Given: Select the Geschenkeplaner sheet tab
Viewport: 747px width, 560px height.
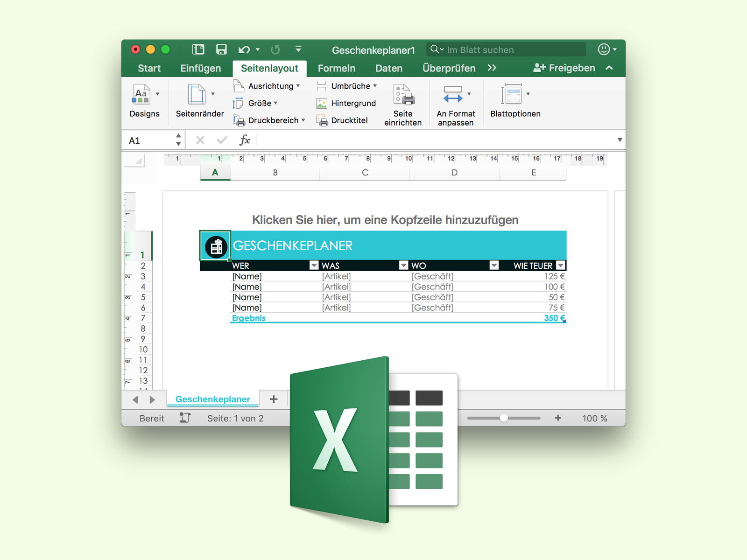Looking at the screenshot, I should (x=213, y=399).
